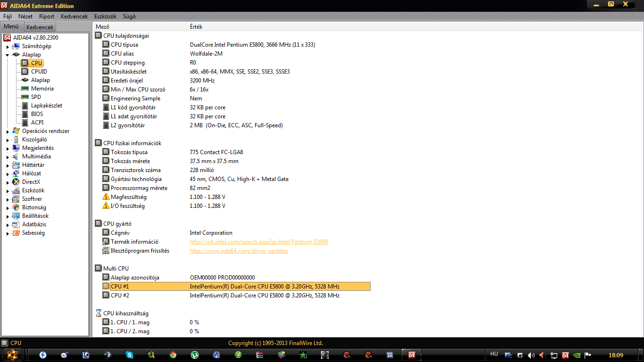This screenshot has width=644, height=362.
Task: Open Google Chrome from the taskbar
Action: point(173,355)
